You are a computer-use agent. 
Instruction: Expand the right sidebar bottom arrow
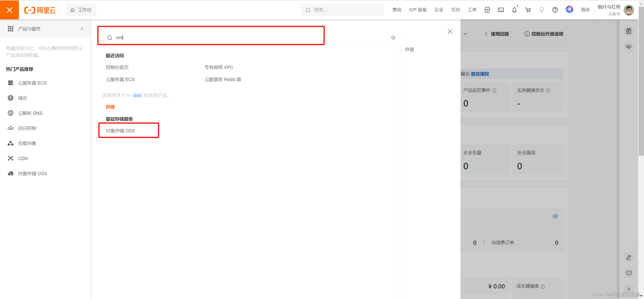[629, 289]
